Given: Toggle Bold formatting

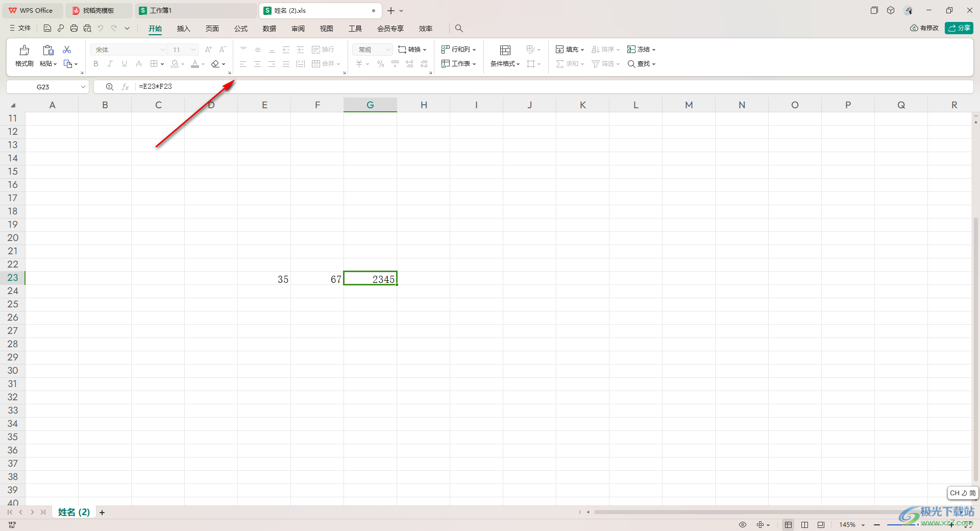Looking at the screenshot, I should [96, 64].
